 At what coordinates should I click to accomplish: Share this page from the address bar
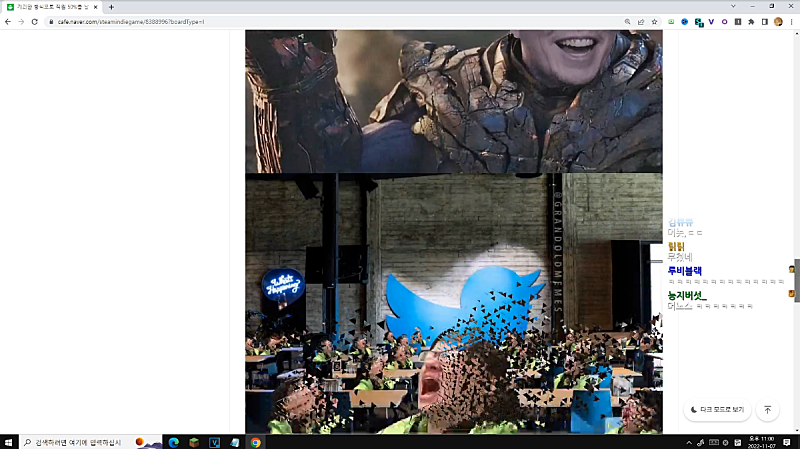coord(641,22)
